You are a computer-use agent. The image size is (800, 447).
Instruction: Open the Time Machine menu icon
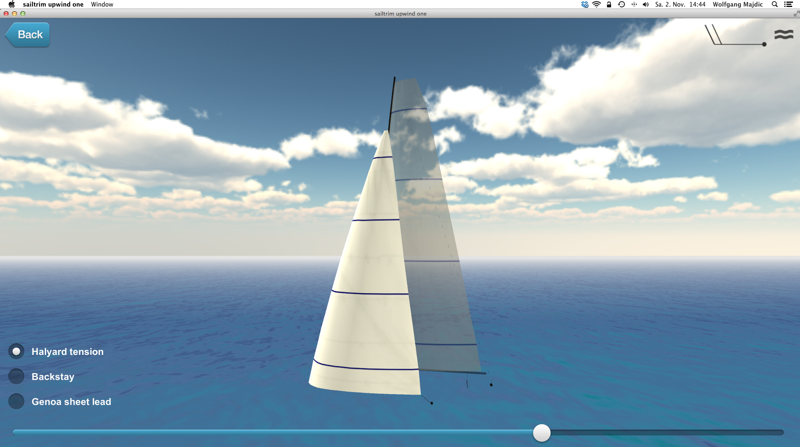(x=621, y=4)
